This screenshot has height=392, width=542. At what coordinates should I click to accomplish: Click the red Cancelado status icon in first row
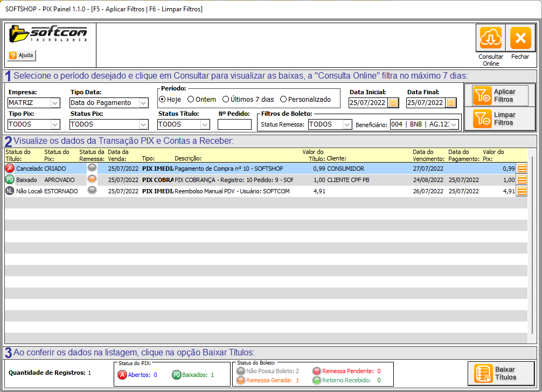tap(10, 169)
